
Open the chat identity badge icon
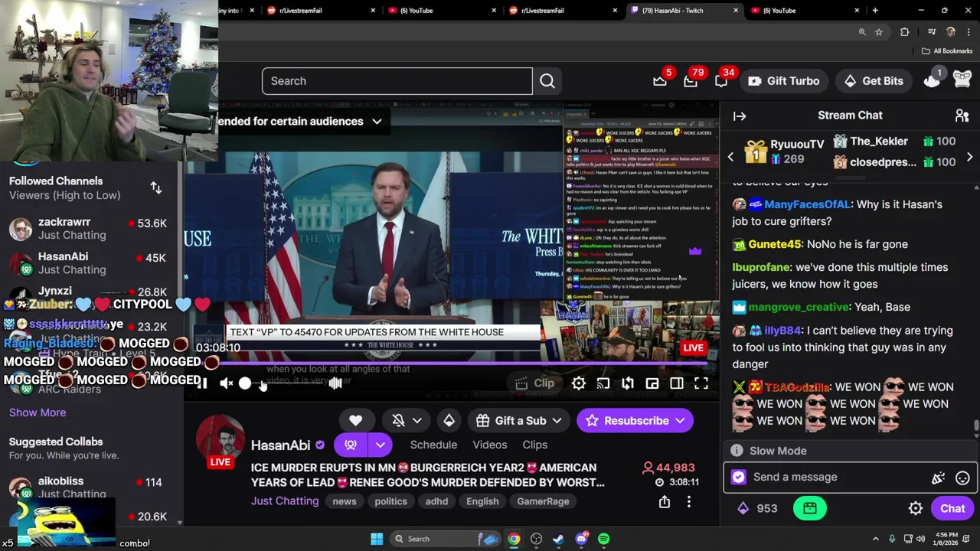pyautogui.click(x=738, y=477)
